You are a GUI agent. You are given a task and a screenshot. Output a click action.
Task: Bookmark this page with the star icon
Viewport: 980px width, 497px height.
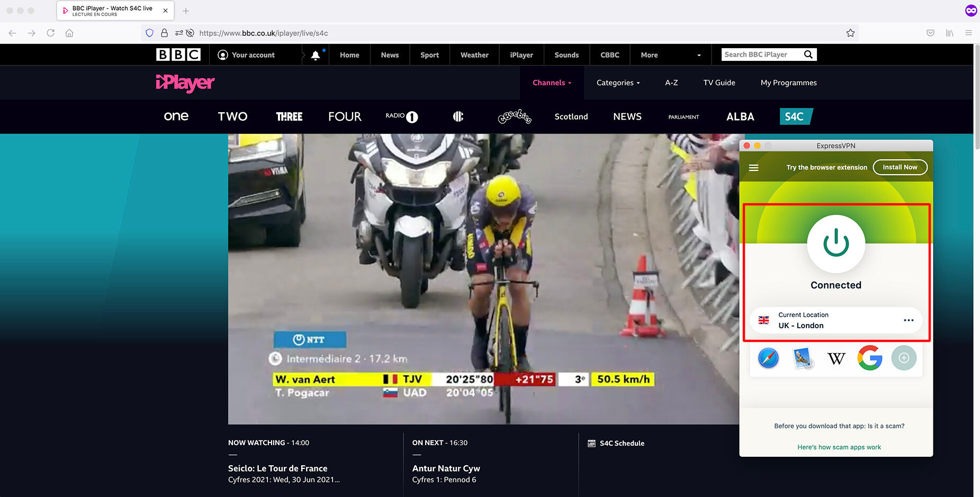coord(850,33)
